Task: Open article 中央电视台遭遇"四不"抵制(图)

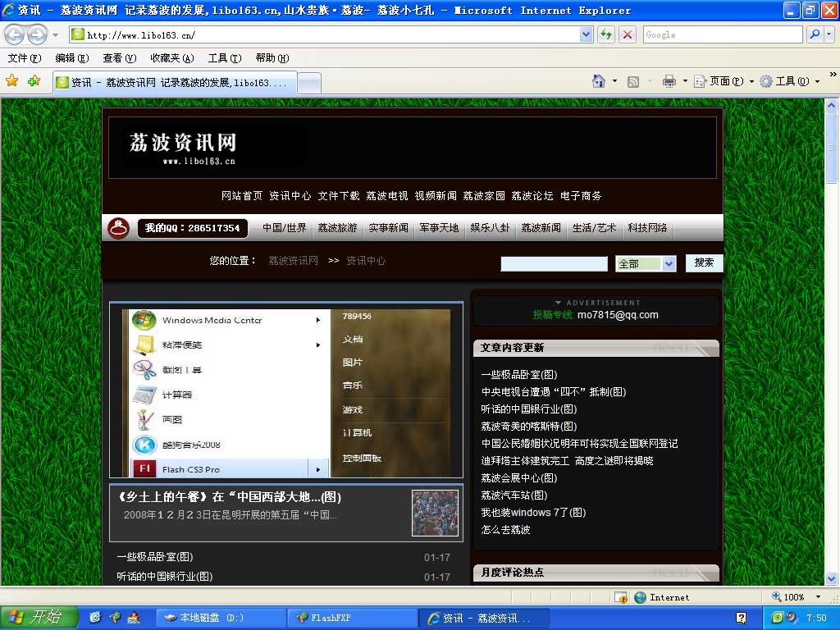Action: click(554, 391)
